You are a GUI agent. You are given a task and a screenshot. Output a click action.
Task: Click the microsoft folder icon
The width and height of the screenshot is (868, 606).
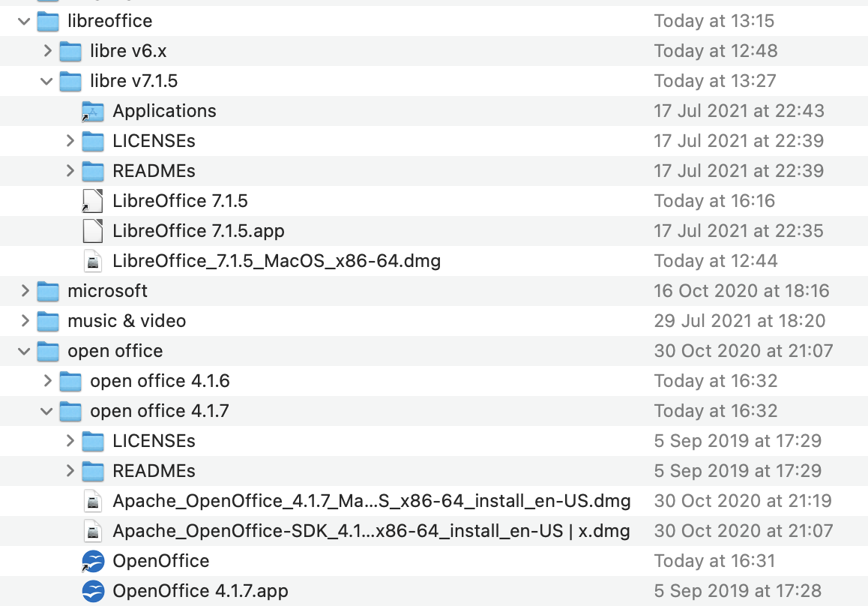pyautogui.click(x=48, y=291)
